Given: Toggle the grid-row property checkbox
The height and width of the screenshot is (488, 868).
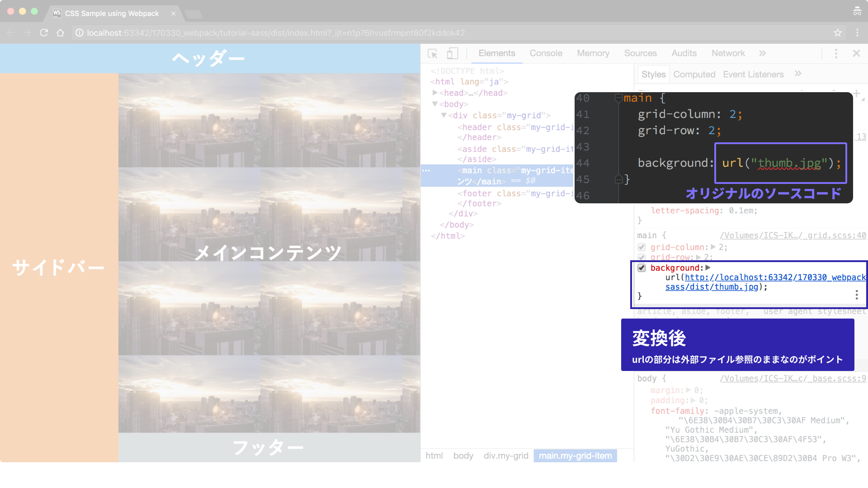Looking at the screenshot, I should pos(642,257).
